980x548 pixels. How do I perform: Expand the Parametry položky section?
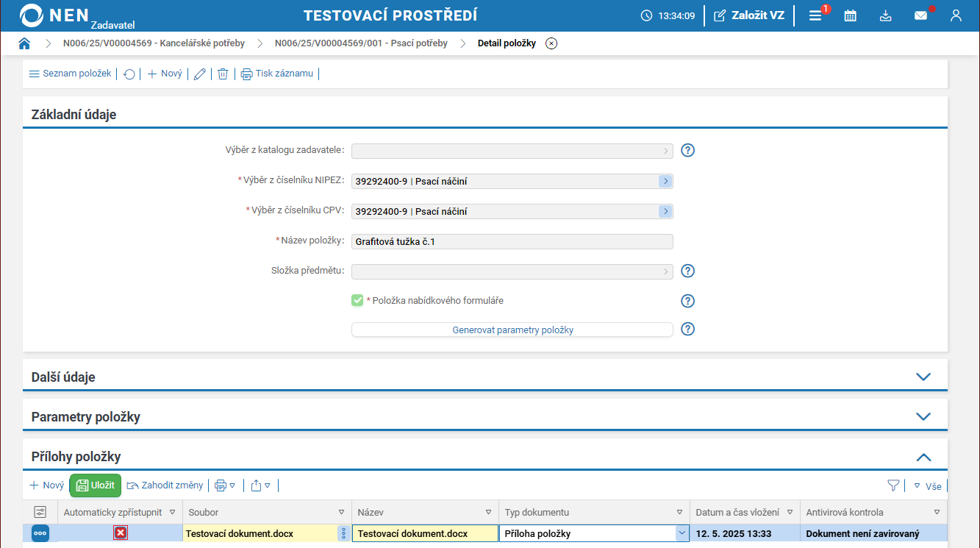[923, 416]
